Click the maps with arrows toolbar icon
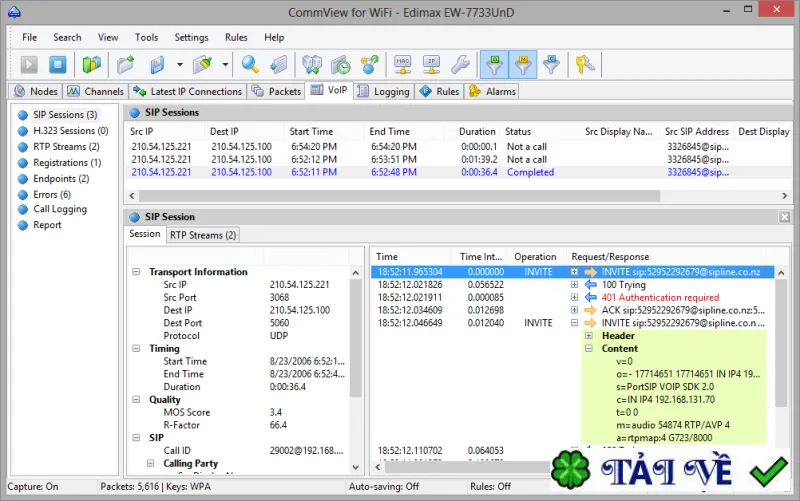Viewport: 800px width, 501px height. coord(312,65)
